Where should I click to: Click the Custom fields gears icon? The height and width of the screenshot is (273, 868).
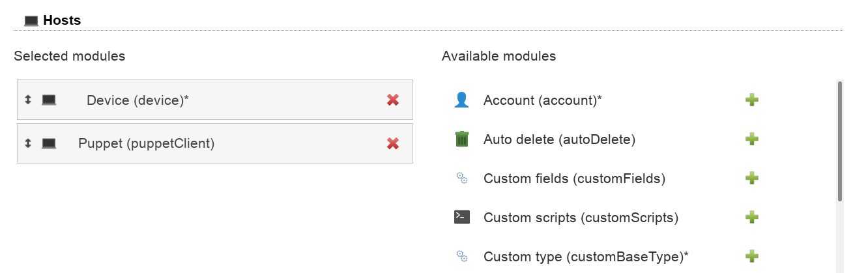coord(461,178)
